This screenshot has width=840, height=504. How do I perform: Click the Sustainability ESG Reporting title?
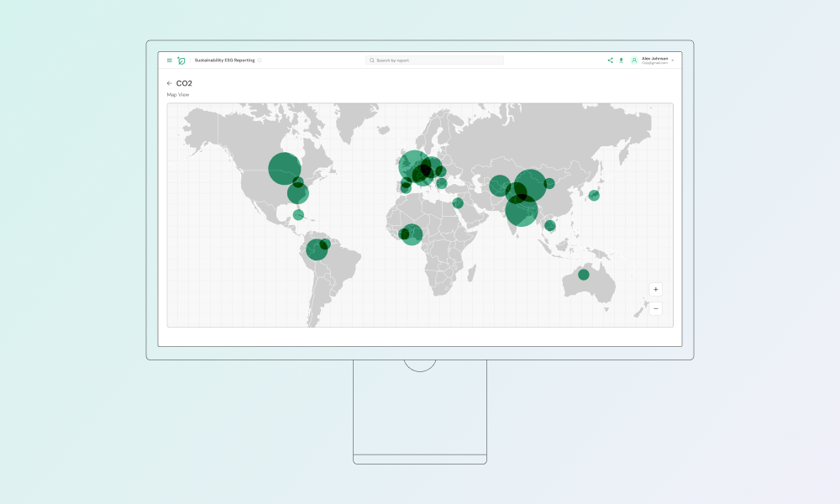(224, 60)
